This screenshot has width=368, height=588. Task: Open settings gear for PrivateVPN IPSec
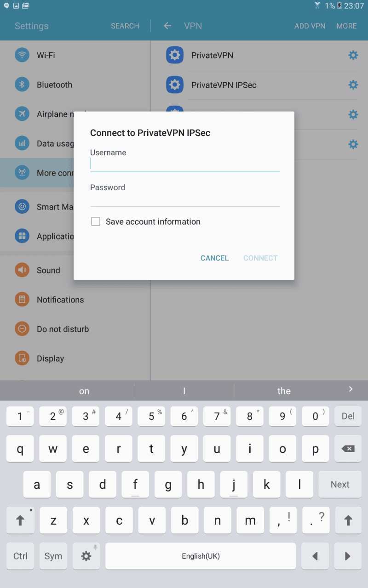coord(353,85)
